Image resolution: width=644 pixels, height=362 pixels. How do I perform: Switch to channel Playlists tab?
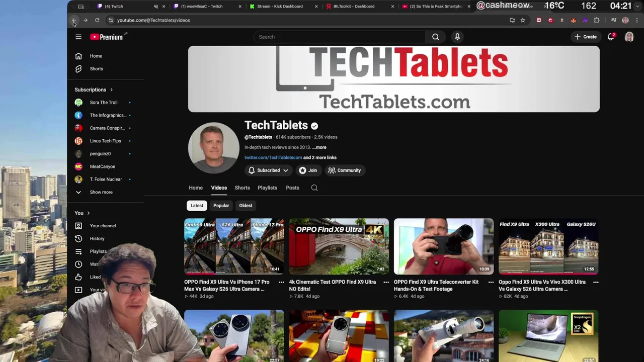[x=267, y=188]
